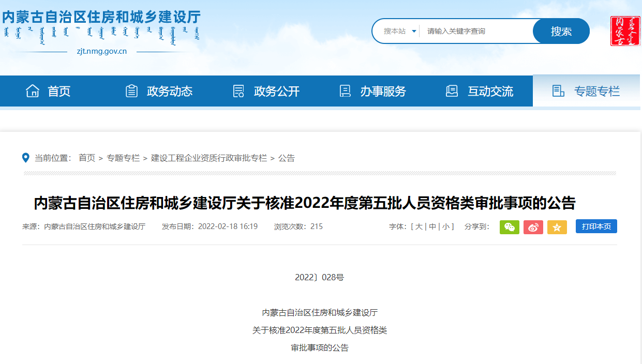Screen dimensions: 642x364
Task: Click the blue 搜索 search button
Action: tap(561, 31)
